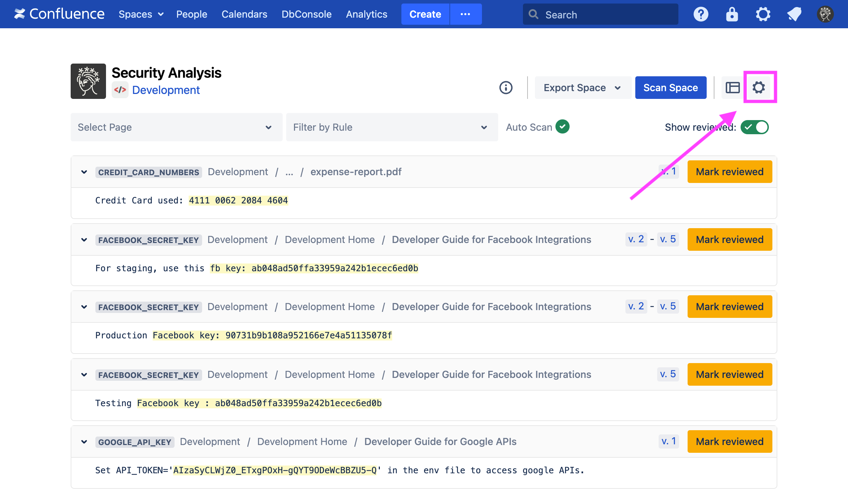Open the Filter by Rule dropdown
The width and height of the screenshot is (848, 504).
click(x=392, y=127)
